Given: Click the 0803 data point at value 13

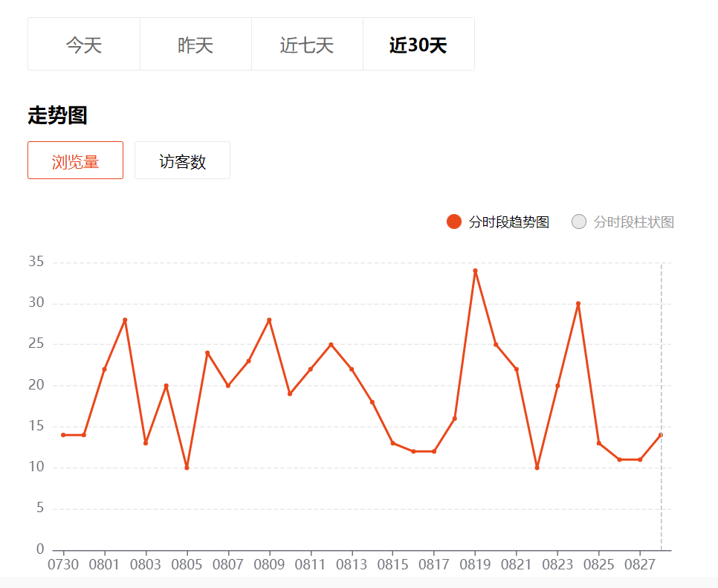Looking at the screenshot, I should pos(146,443).
